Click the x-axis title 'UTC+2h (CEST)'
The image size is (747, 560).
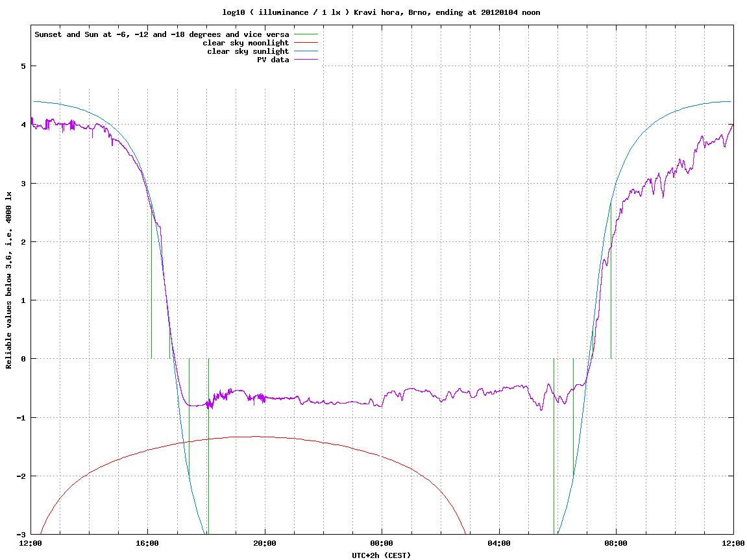click(381, 555)
